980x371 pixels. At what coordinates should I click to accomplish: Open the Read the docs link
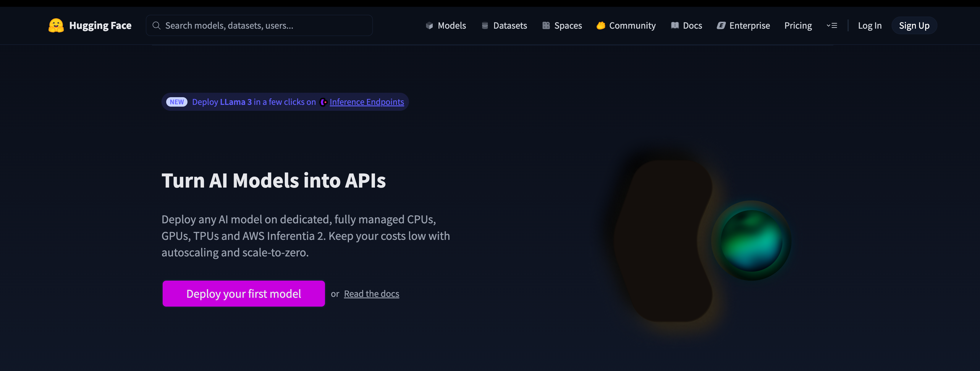pyautogui.click(x=371, y=294)
